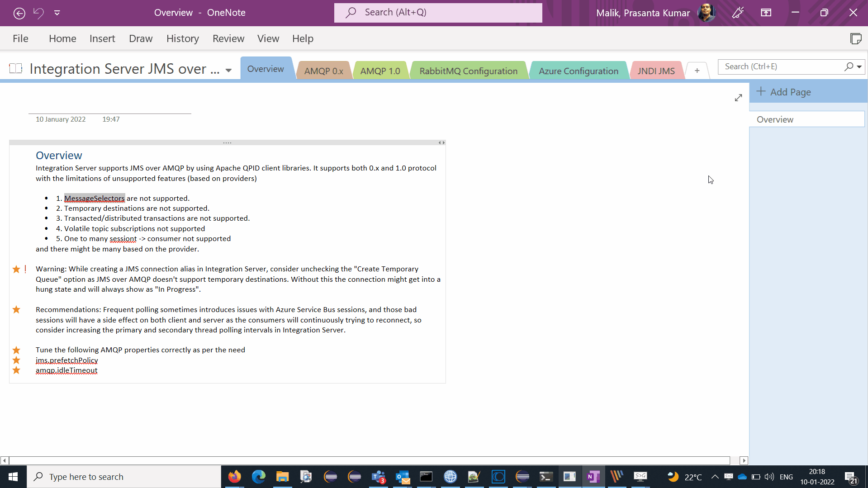Open the Help ribbon tab
This screenshot has width=868, height=488.
pos(303,38)
